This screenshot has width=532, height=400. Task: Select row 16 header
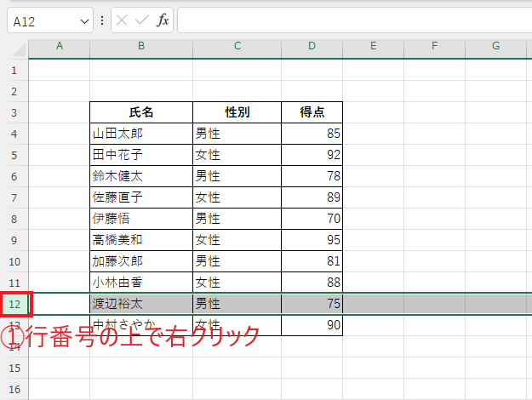click(x=14, y=389)
